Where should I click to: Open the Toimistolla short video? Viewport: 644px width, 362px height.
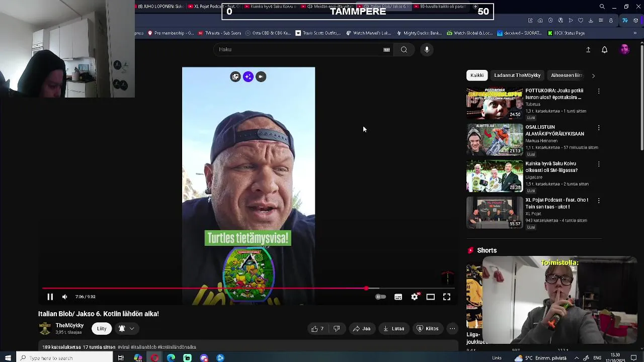click(559, 300)
